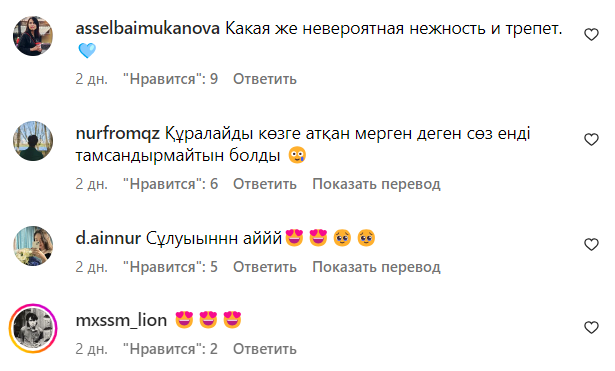Visit the d.ainnur username link

coord(108,238)
